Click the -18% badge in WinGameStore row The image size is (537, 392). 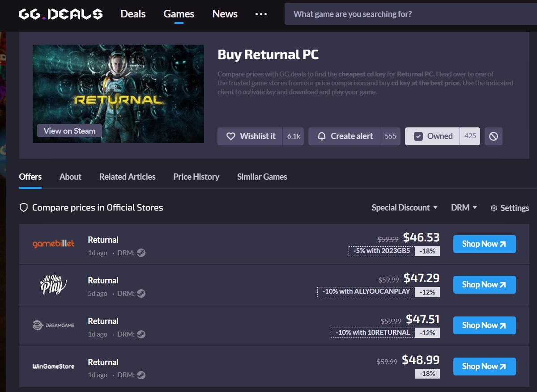tap(427, 373)
